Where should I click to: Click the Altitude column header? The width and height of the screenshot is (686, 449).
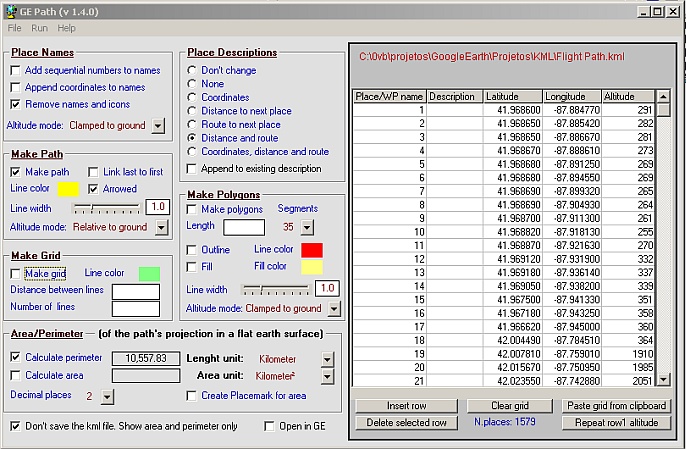coord(628,96)
